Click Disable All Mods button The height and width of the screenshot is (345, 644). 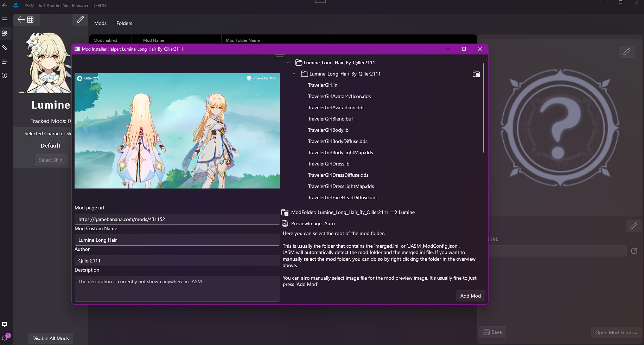click(x=51, y=338)
